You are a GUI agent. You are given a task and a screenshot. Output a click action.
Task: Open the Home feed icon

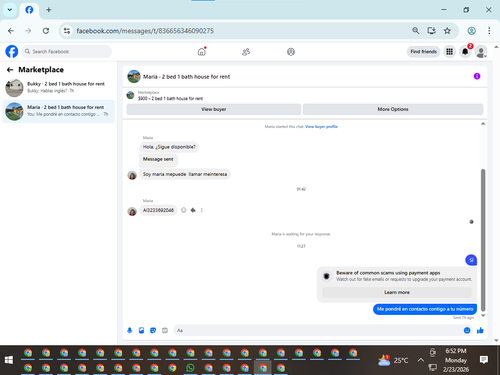coord(202,52)
